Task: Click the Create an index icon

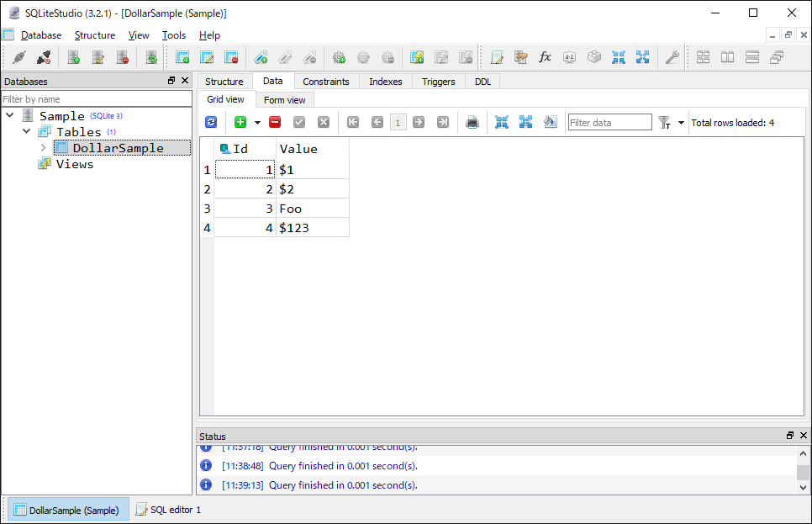Action: point(261,57)
